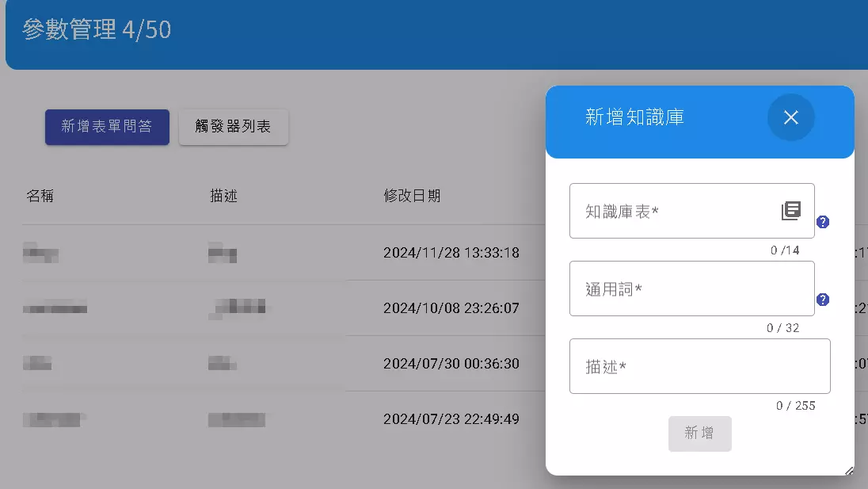Click the dialog resize handle corner
The image size is (868, 489).
point(849,470)
